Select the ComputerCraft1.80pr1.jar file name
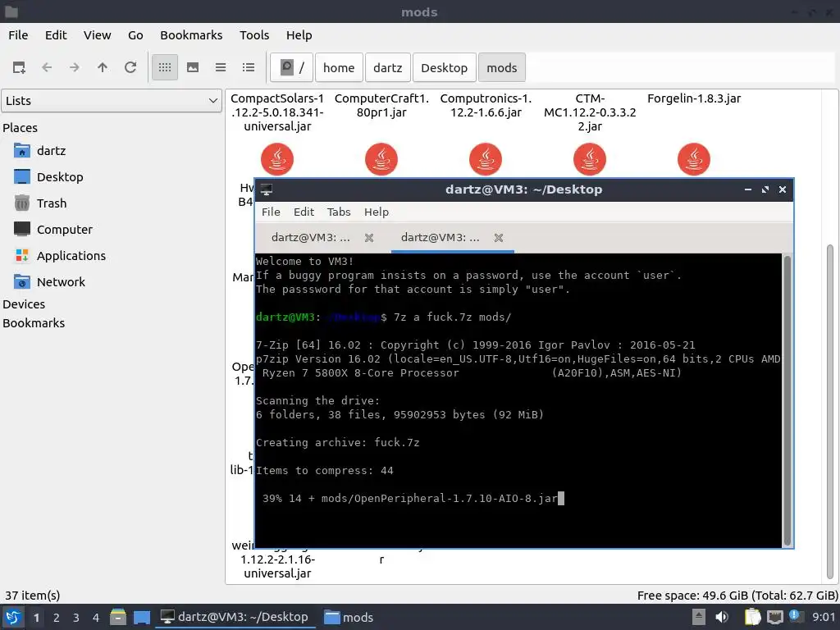 381,106
